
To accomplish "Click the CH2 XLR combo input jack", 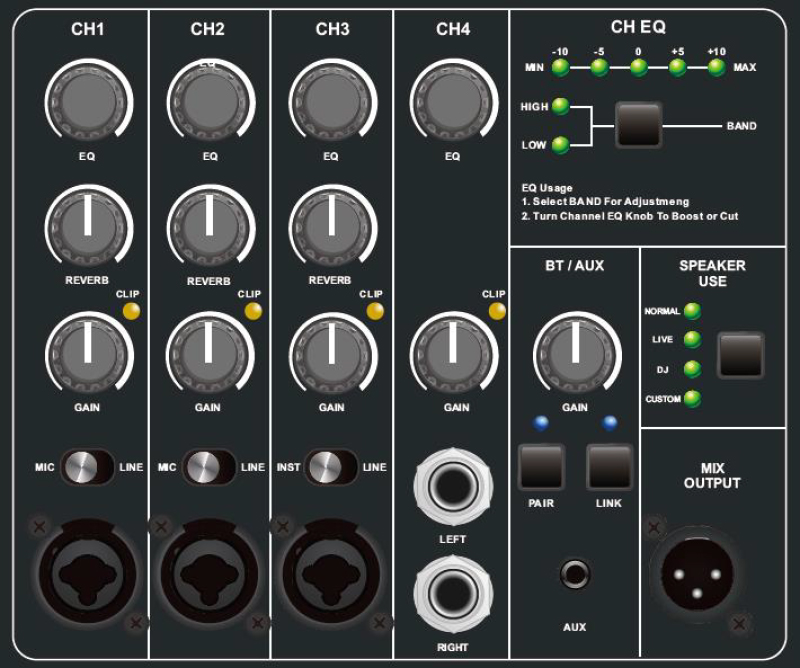I will click(210, 575).
